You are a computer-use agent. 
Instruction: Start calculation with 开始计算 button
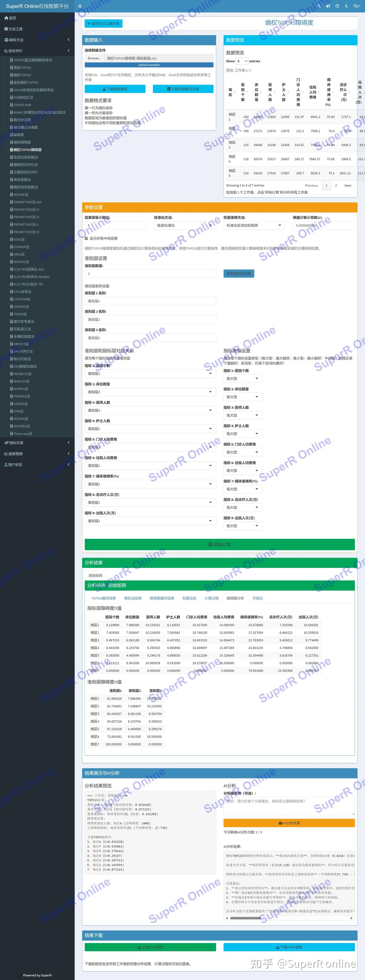[220, 545]
